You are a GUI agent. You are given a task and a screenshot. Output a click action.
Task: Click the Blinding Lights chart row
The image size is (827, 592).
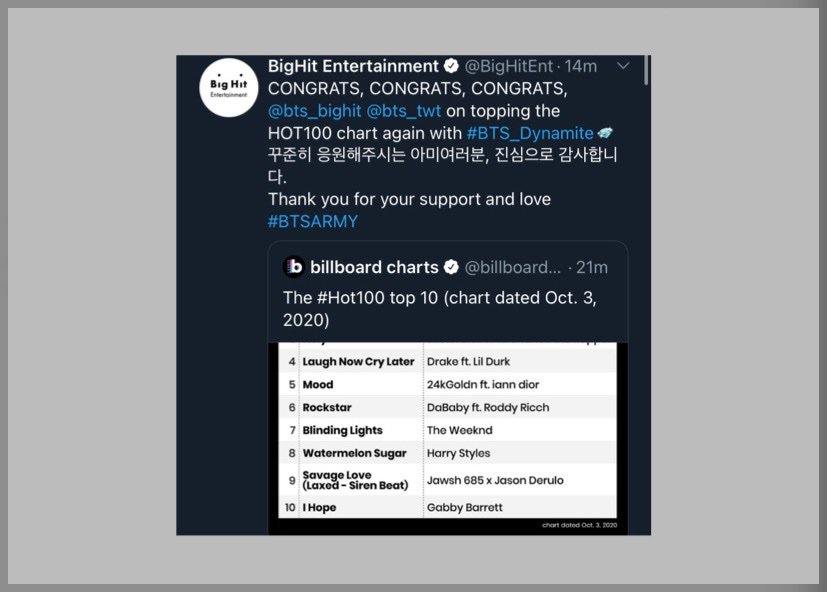(x=447, y=430)
